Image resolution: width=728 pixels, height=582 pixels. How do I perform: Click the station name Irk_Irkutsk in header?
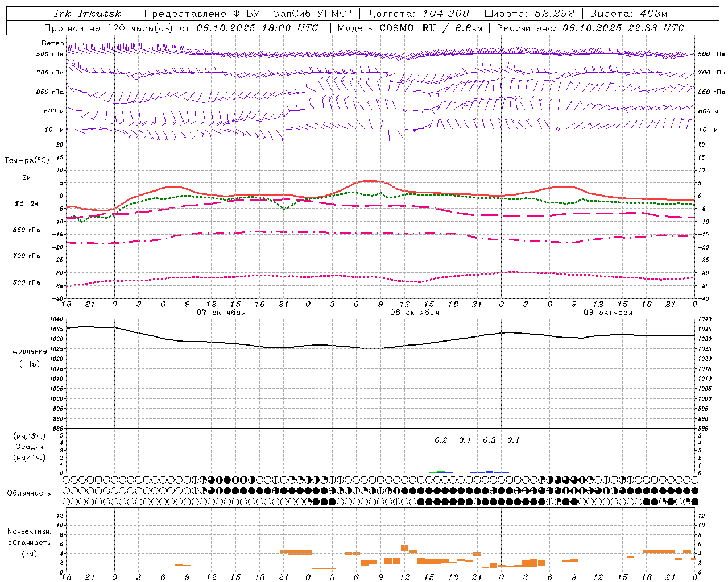(88, 14)
